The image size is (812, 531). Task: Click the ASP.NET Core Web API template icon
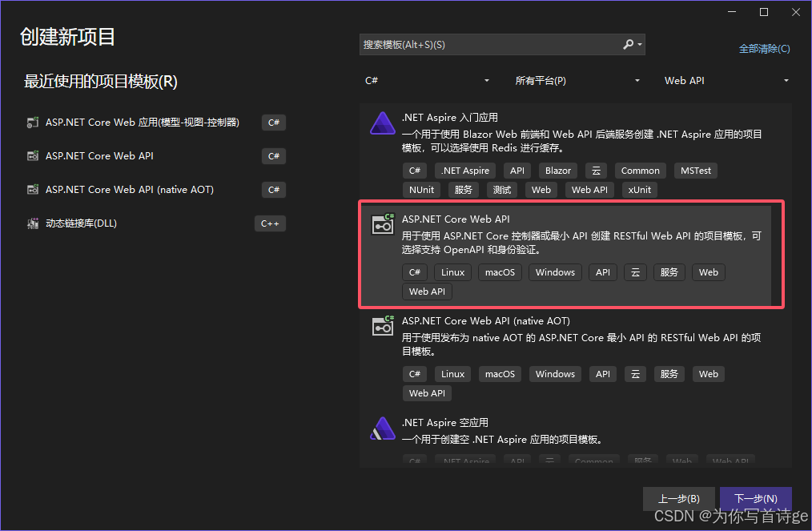(x=383, y=223)
